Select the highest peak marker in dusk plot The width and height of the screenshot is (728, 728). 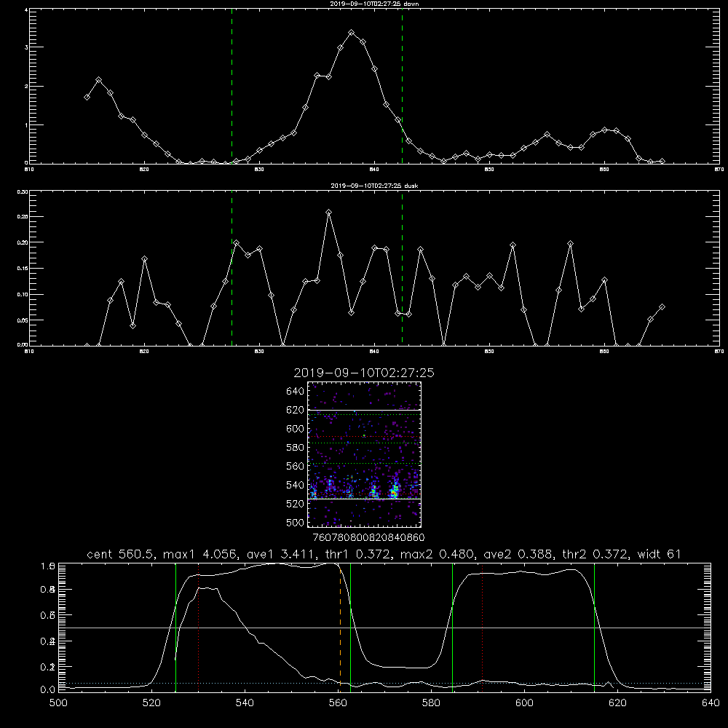[x=329, y=213]
